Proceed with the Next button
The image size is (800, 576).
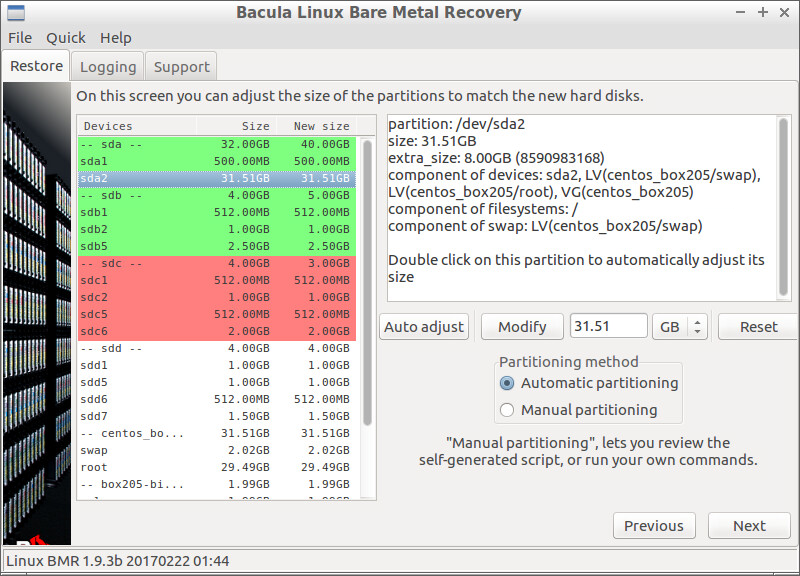tap(749, 525)
